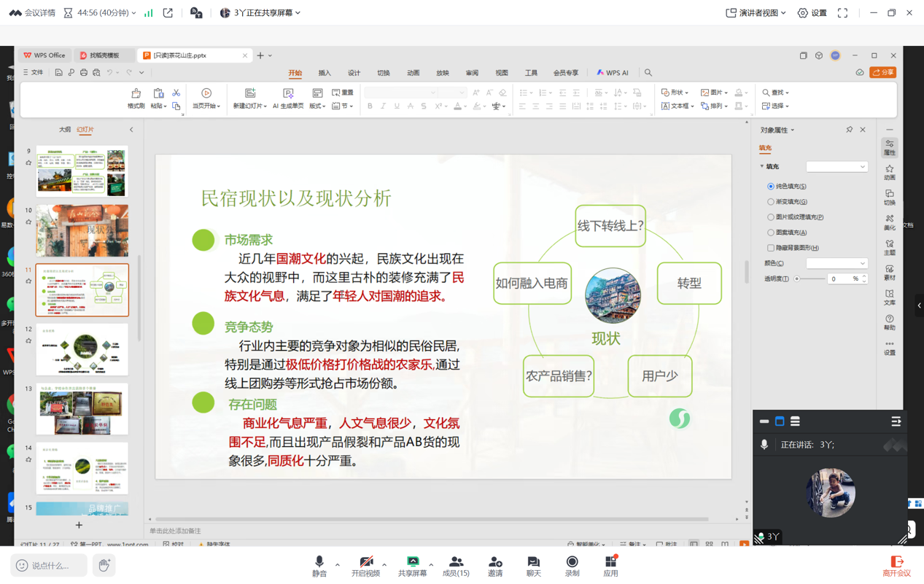Select the 渐变填充 radio option
924x584 pixels.
[x=771, y=202]
